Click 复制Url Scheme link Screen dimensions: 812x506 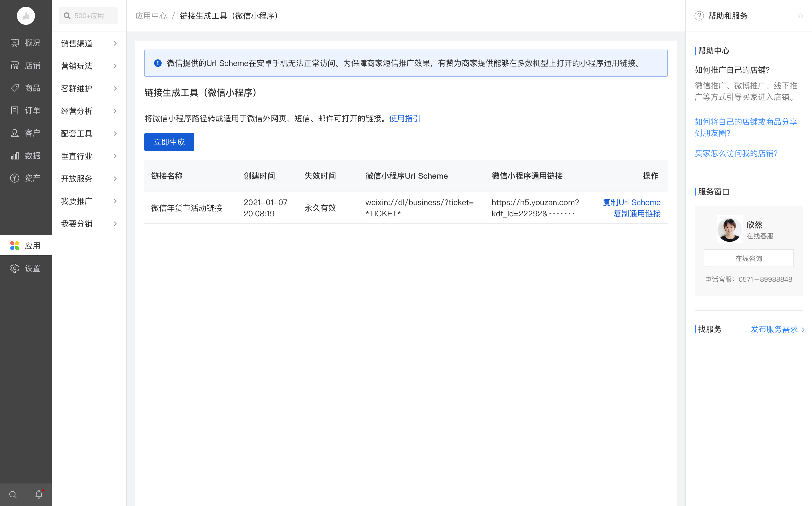[631, 202]
